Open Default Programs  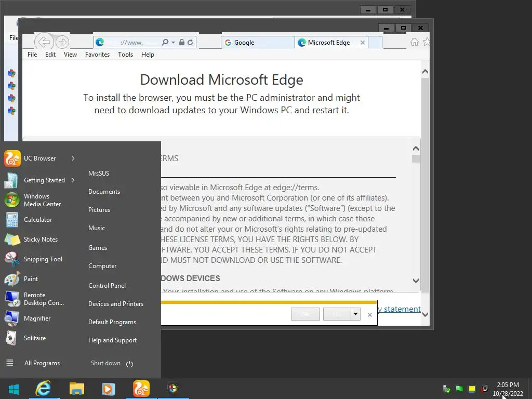pos(112,322)
